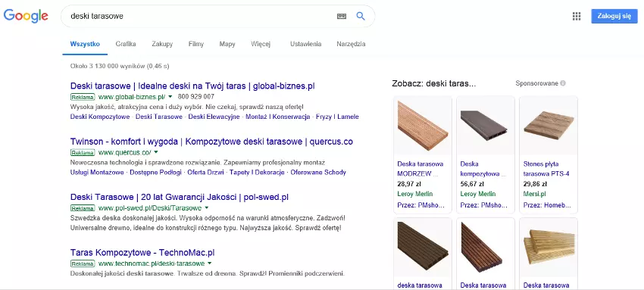644x290 pixels.
Task: Switch to the Grafika tab
Action: point(126,44)
